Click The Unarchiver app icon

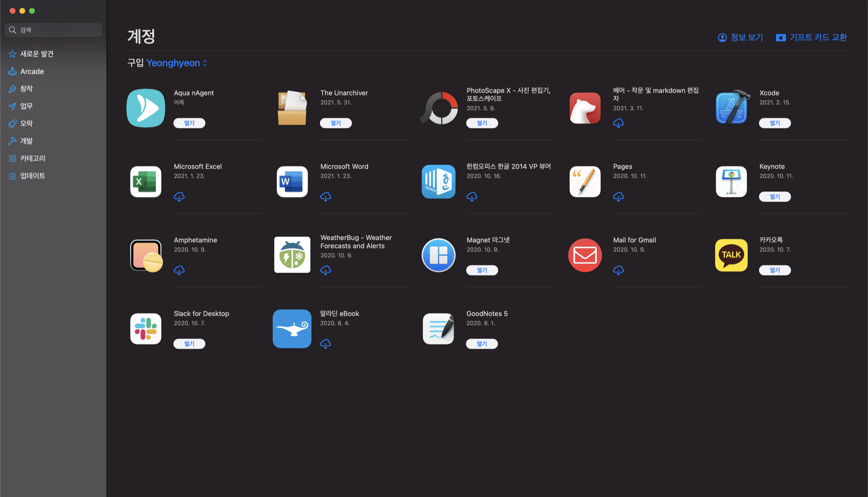(292, 108)
